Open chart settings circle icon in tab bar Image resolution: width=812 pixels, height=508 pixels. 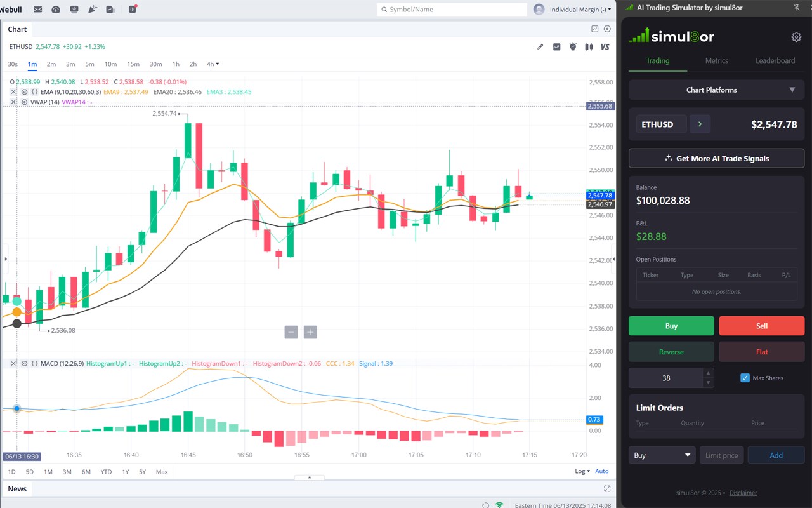607,29
